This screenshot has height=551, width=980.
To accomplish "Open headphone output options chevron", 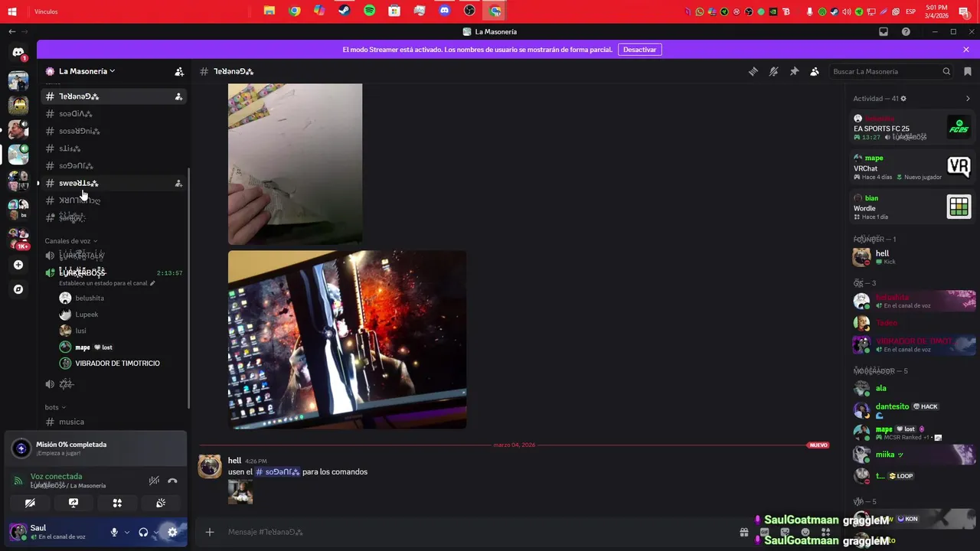I will point(156,532).
